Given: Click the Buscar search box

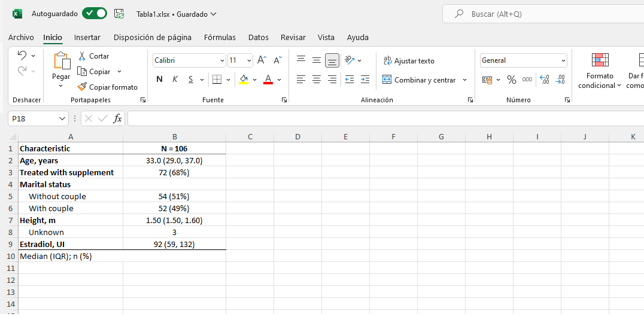Looking at the screenshot, I should click(x=539, y=14).
